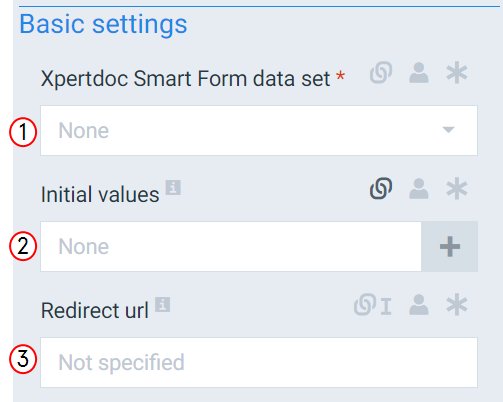
Task: Click the Redirect url label text
Action: 95,311
